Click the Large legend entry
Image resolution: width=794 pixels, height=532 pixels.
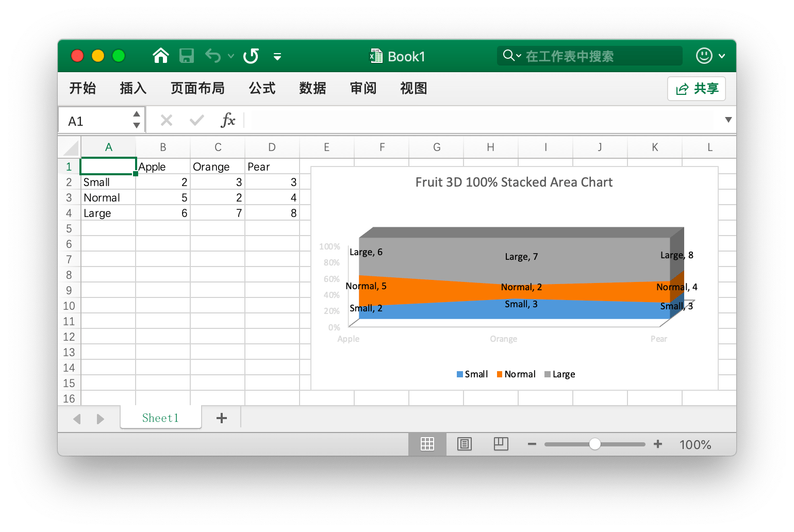tap(559, 374)
